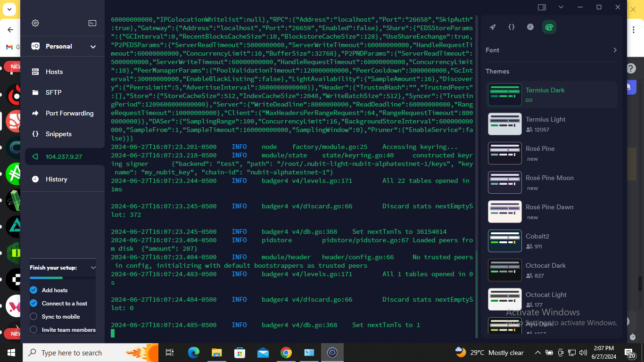Choose the Cobalt2 theme
This screenshot has width=644, height=362.
click(552, 241)
